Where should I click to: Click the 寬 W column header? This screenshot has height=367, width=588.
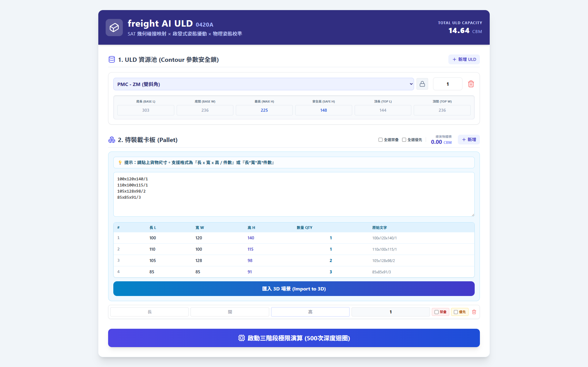pos(200,227)
